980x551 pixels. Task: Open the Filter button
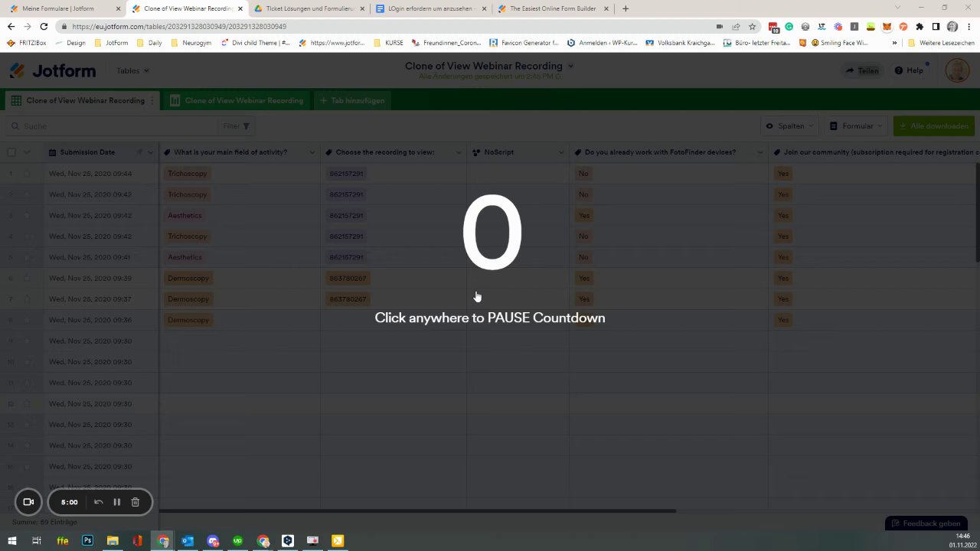[x=236, y=126]
